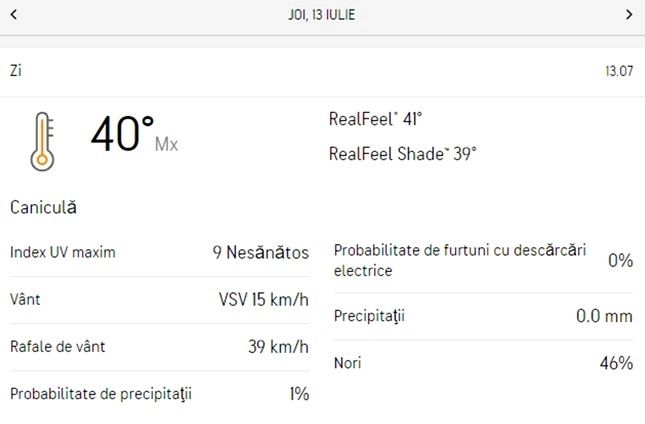Go to next day with right arrow
Image resolution: width=645 pixels, height=424 pixels.
(629, 15)
